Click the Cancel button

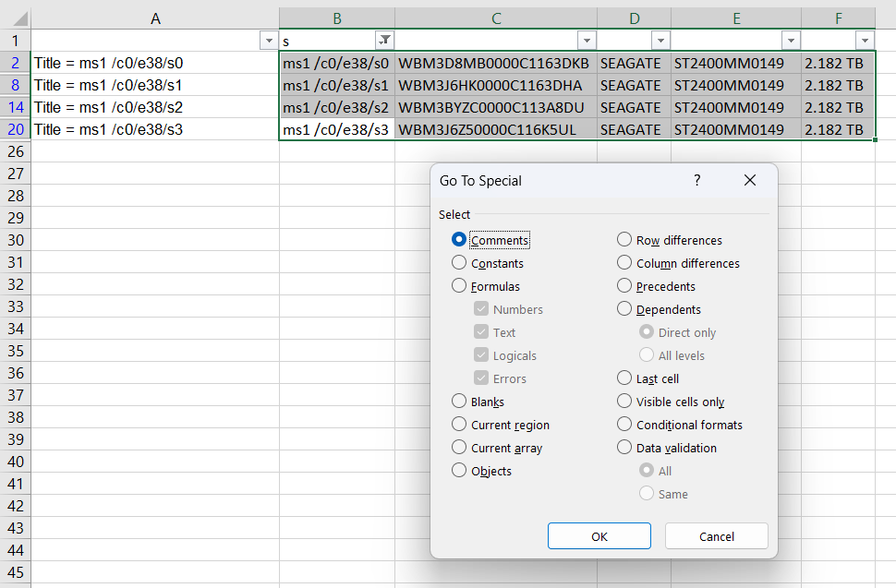coord(716,536)
